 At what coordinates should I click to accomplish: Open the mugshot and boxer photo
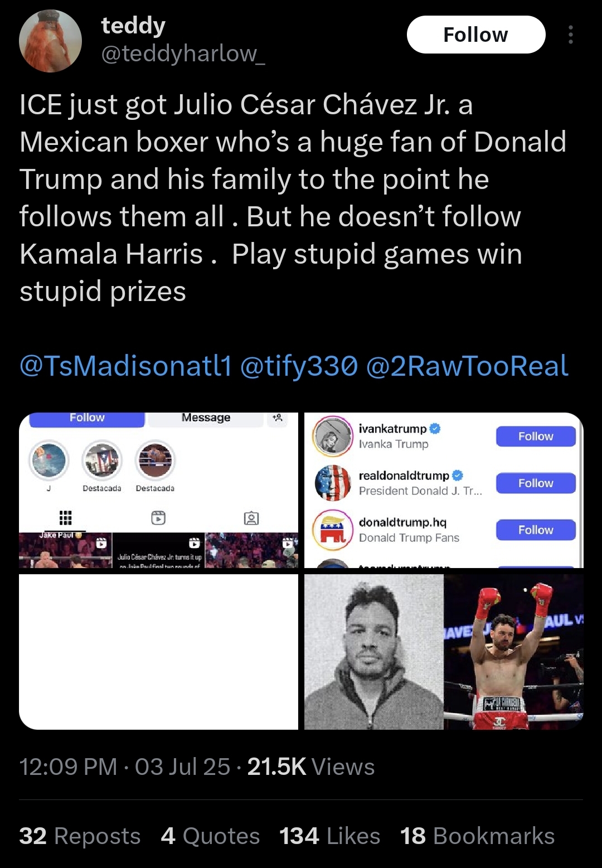pyautogui.click(x=444, y=652)
